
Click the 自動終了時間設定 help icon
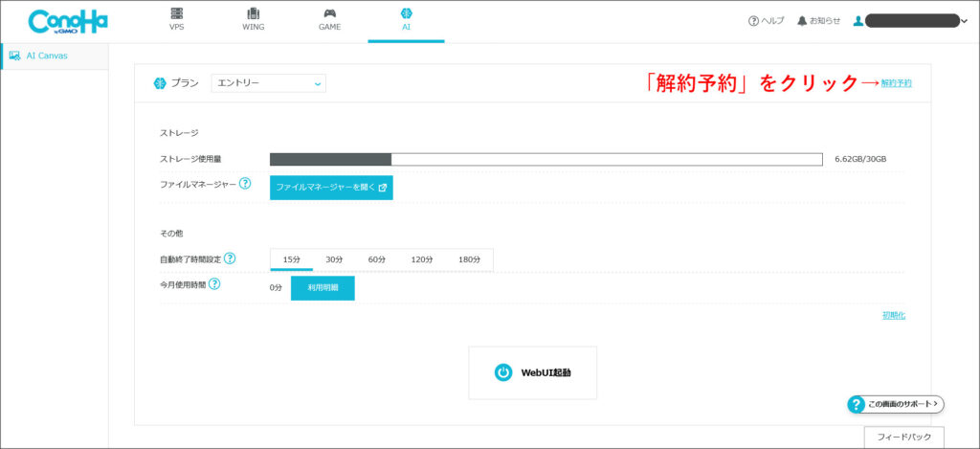pos(230,258)
